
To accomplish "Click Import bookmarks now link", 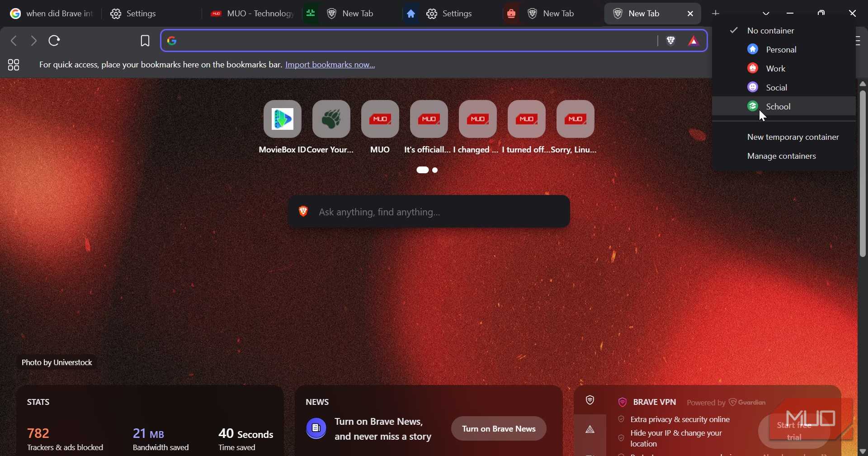I will [330, 65].
